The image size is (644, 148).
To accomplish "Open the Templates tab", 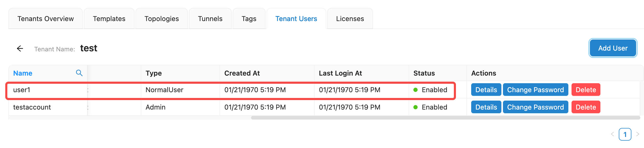I will click(109, 19).
